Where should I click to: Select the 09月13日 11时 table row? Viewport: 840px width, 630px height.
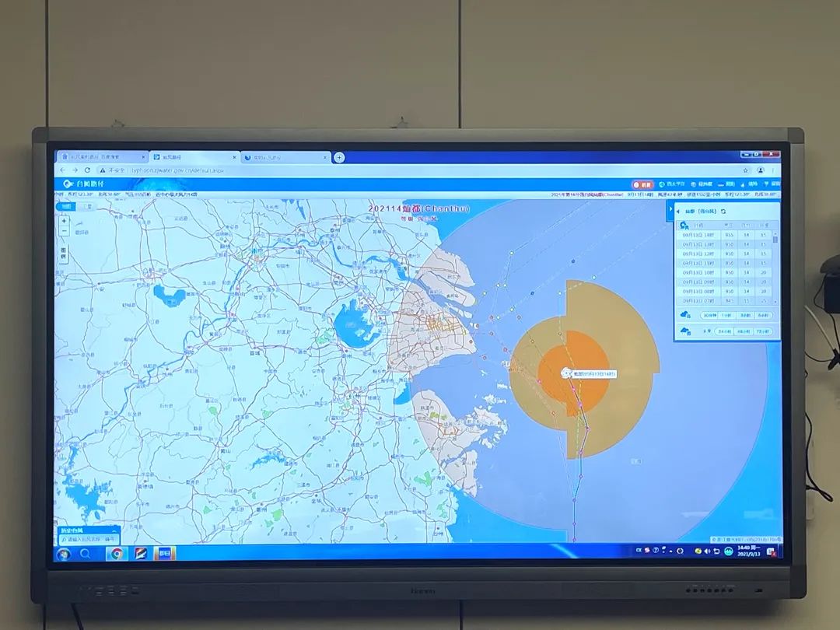724,263
